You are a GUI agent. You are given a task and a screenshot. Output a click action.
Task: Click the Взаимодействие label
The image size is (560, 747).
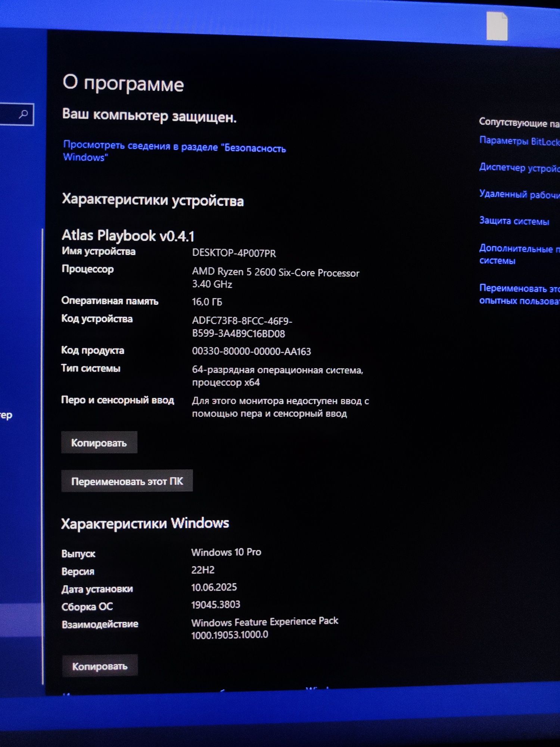(x=100, y=624)
